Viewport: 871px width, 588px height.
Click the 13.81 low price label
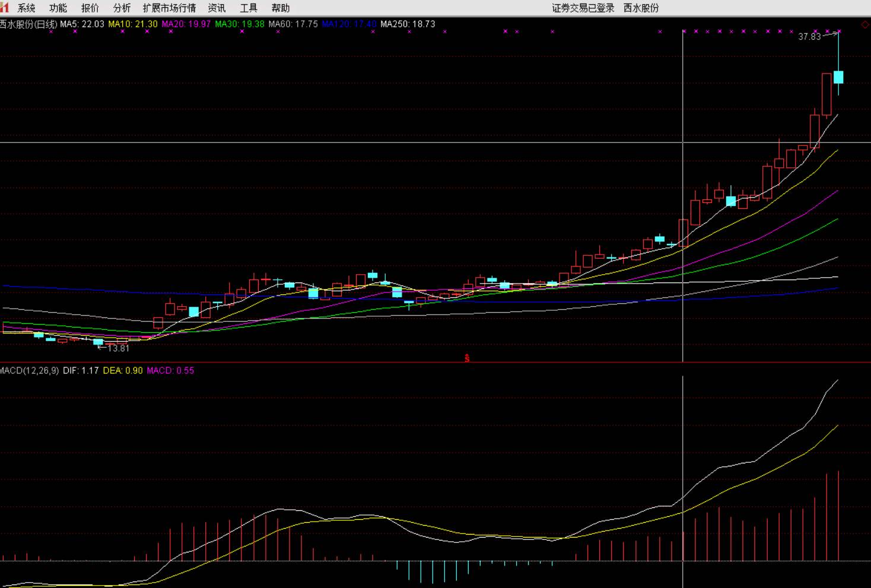click(x=119, y=348)
